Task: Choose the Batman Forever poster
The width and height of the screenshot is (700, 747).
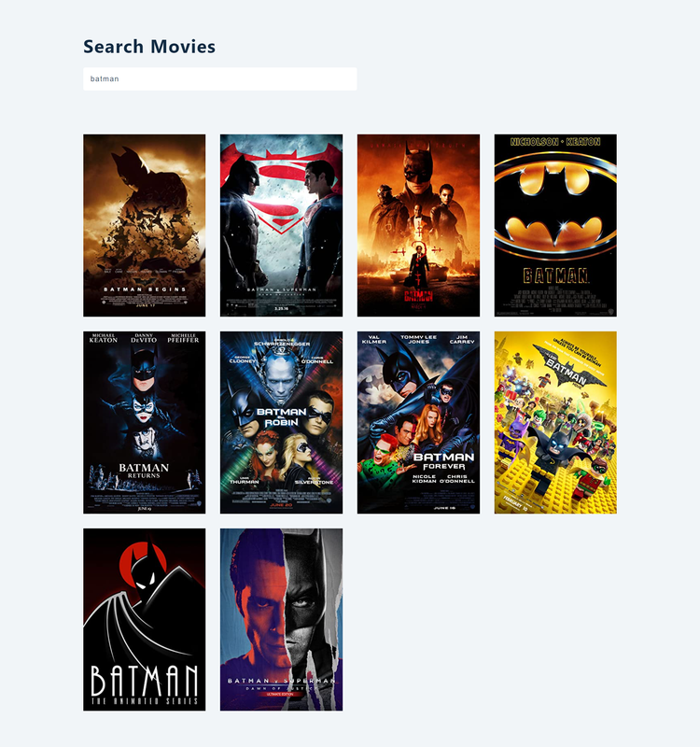Action: 418,423
